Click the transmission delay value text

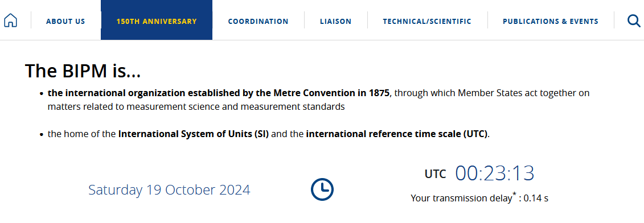pyautogui.click(x=536, y=199)
